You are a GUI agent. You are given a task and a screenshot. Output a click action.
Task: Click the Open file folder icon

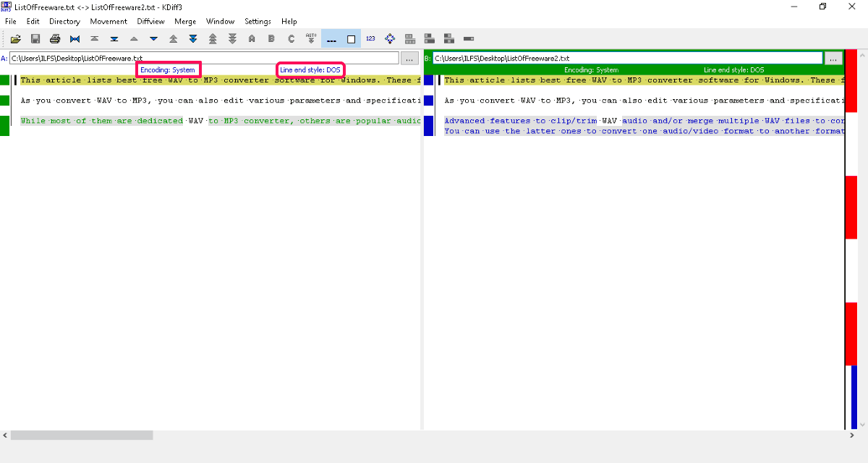tap(15, 39)
